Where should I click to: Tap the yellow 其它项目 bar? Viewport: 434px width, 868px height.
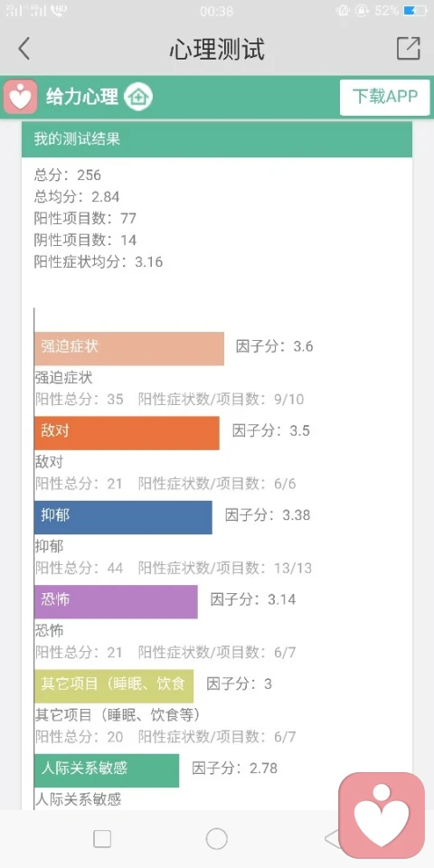(x=114, y=686)
